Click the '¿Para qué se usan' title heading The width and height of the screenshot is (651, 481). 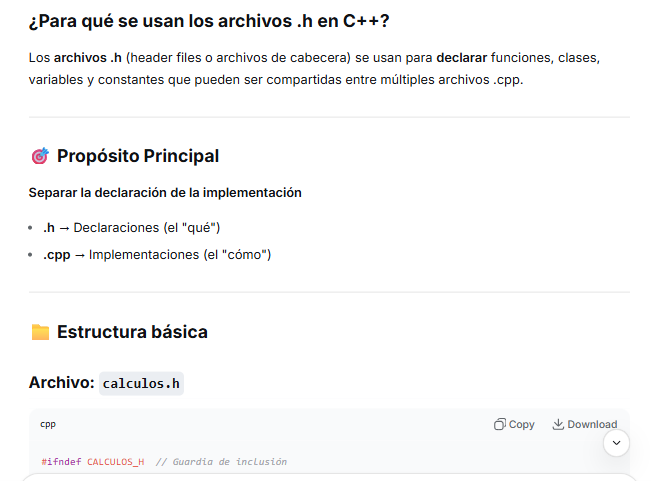pyautogui.click(x=209, y=21)
